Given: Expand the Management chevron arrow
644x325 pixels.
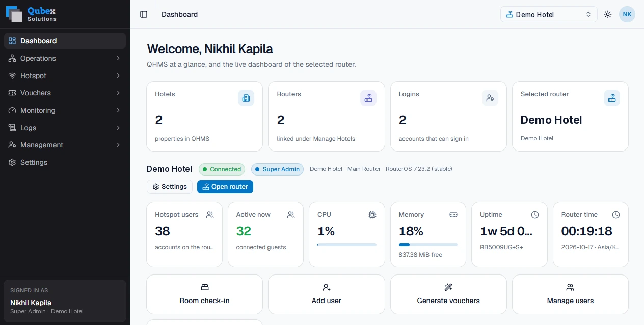Looking at the screenshot, I should click(x=118, y=145).
